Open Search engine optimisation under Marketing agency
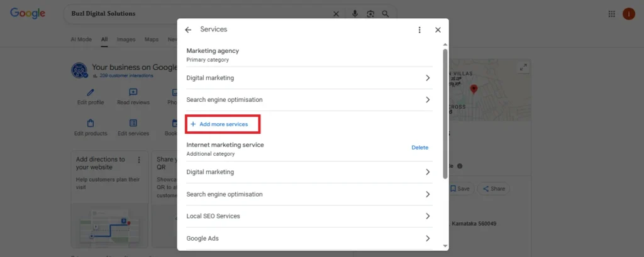 (309, 100)
